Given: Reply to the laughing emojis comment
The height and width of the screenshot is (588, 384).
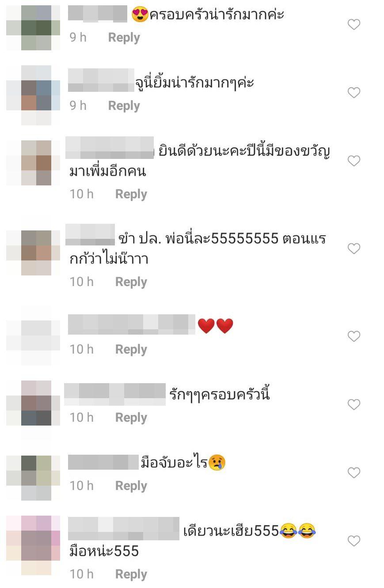Looking at the screenshot, I should [131, 574].
